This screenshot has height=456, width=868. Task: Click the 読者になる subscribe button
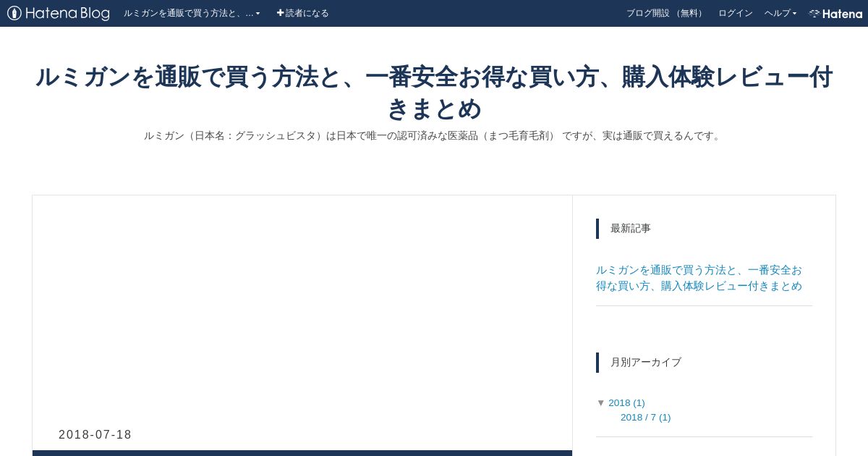pyautogui.click(x=303, y=13)
